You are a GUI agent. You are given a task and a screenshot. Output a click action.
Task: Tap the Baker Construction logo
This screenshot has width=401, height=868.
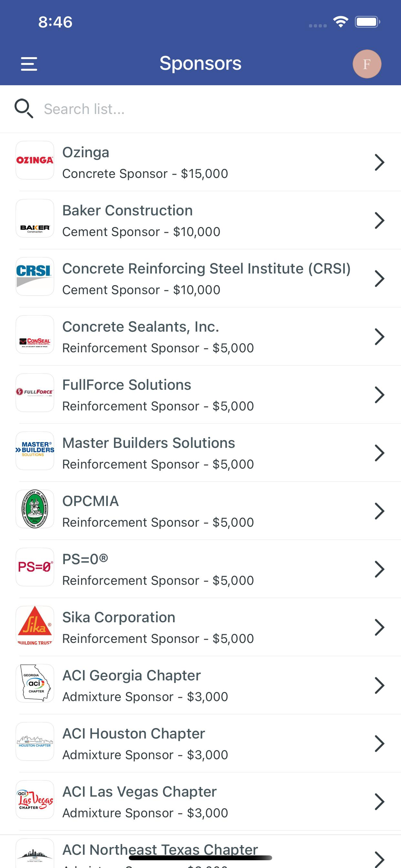point(35,218)
